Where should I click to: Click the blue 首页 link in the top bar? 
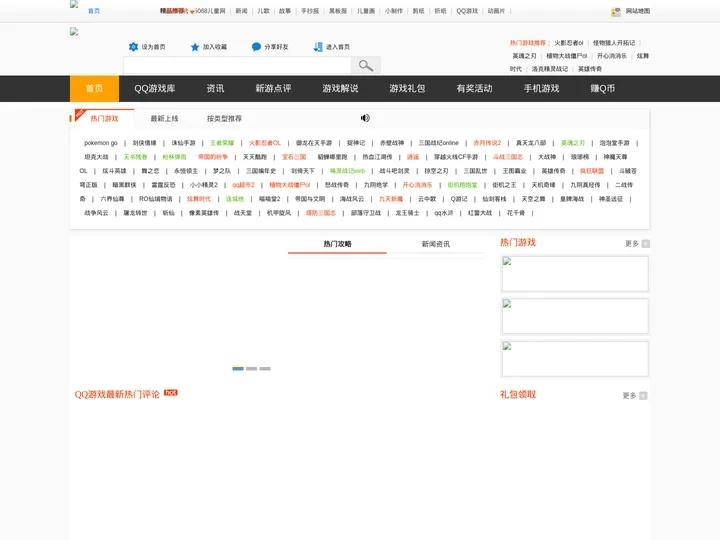coord(94,11)
